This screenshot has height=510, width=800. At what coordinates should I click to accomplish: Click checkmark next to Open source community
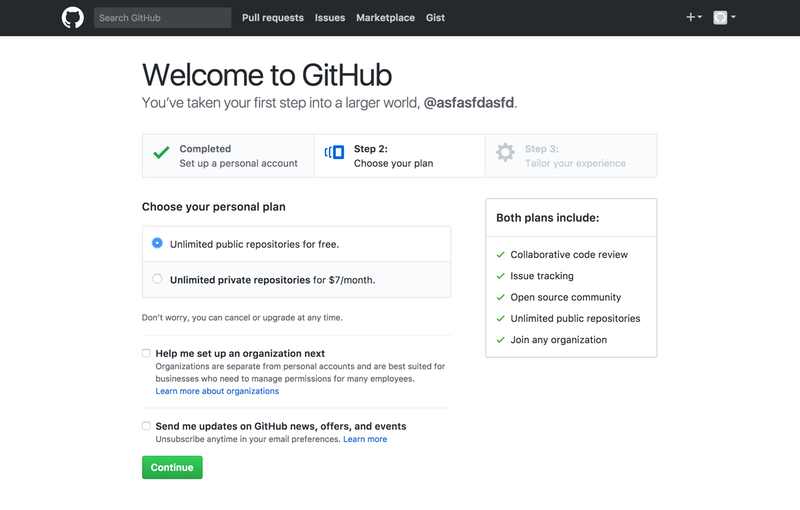[x=501, y=297]
